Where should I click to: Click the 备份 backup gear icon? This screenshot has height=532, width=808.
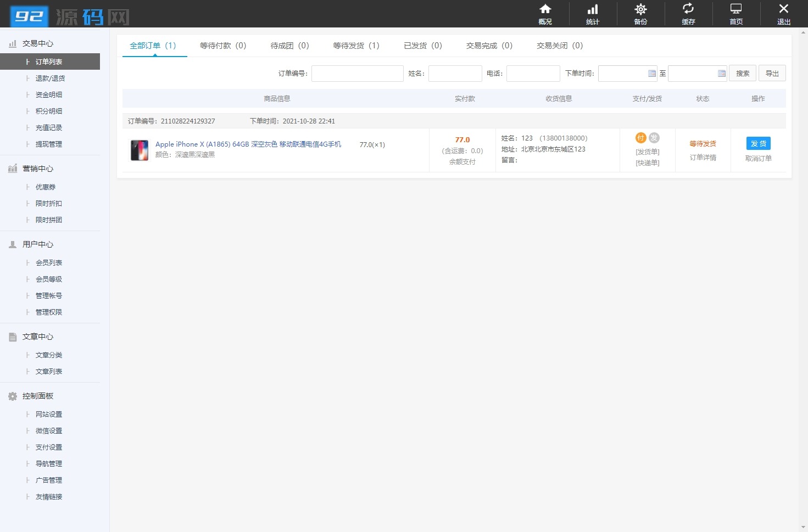pos(640,9)
